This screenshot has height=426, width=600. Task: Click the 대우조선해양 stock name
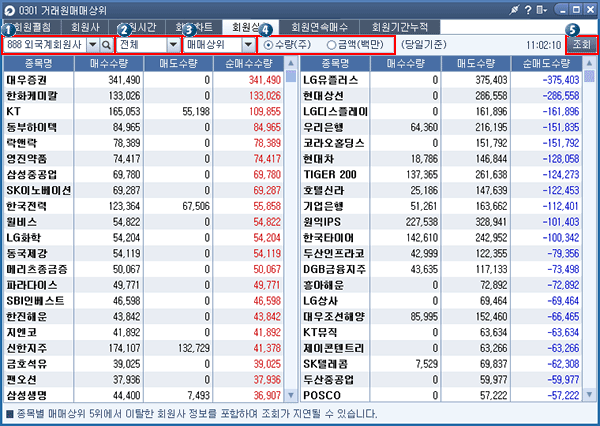(334, 317)
